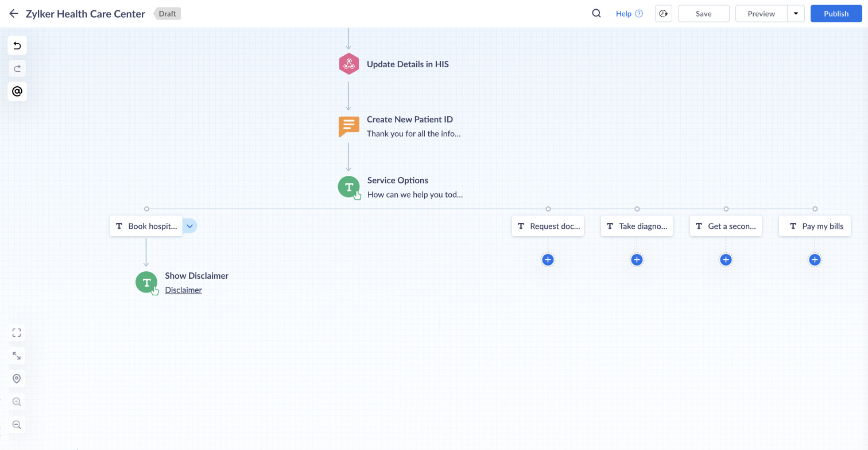
Task: Add a block under Get a secon branch
Action: tap(726, 260)
